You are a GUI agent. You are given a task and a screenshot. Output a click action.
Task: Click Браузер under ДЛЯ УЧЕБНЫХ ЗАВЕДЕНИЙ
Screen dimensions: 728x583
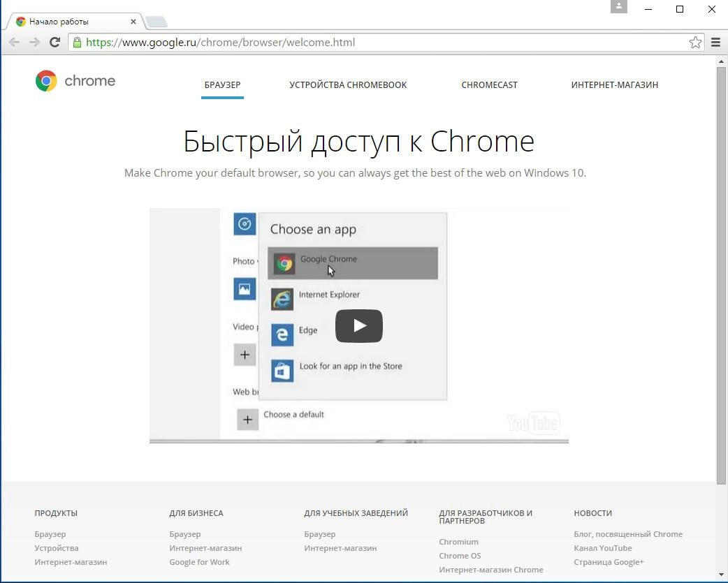(x=319, y=534)
